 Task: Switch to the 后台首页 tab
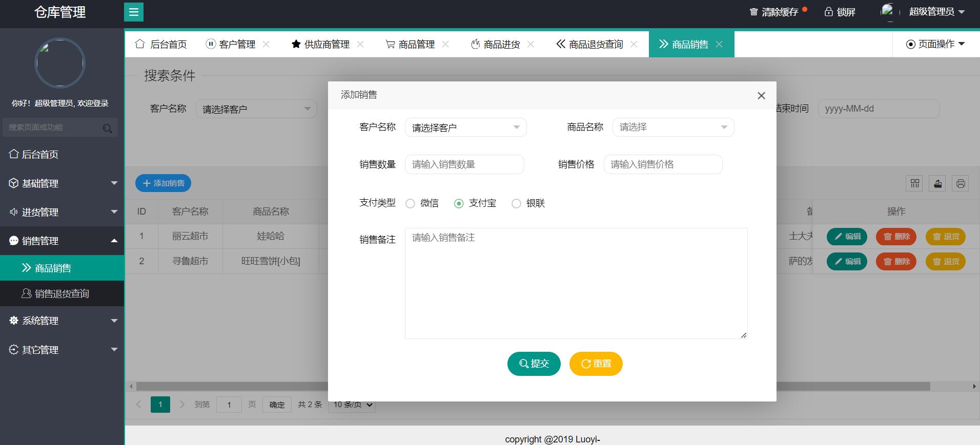161,44
